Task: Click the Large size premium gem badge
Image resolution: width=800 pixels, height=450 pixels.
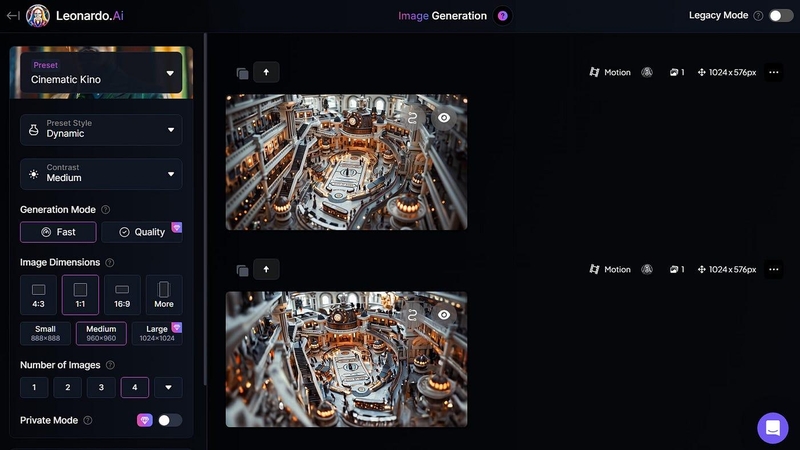Action: (177, 327)
